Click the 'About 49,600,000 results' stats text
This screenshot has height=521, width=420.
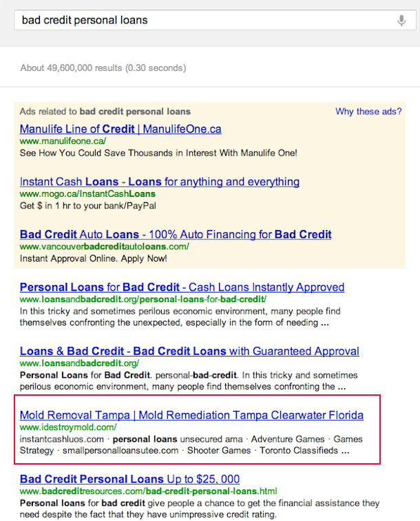pyautogui.click(x=103, y=68)
